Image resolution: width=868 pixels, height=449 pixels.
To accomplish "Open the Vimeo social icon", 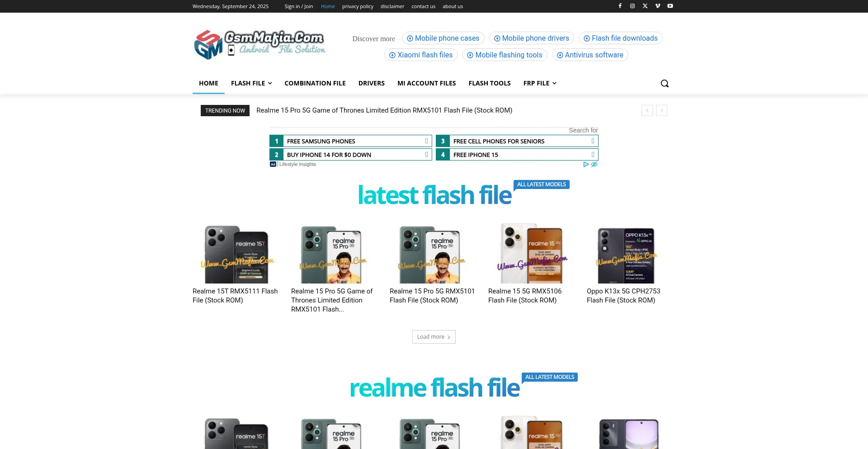I will pyautogui.click(x=658, y=6).
